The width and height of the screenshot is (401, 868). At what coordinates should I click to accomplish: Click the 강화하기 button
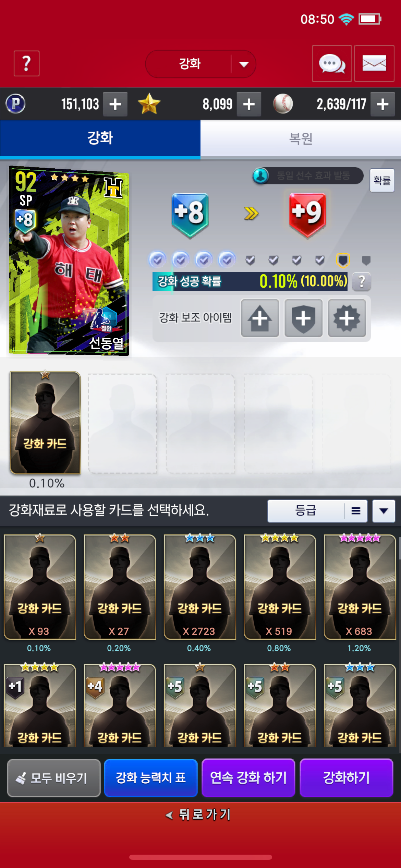coord(347,777)
